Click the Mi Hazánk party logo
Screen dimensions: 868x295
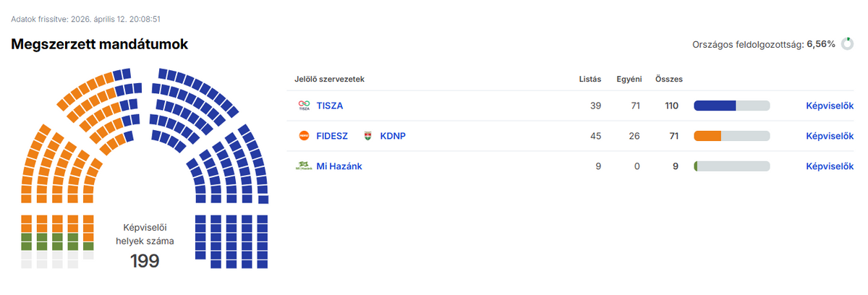point(304,166)
